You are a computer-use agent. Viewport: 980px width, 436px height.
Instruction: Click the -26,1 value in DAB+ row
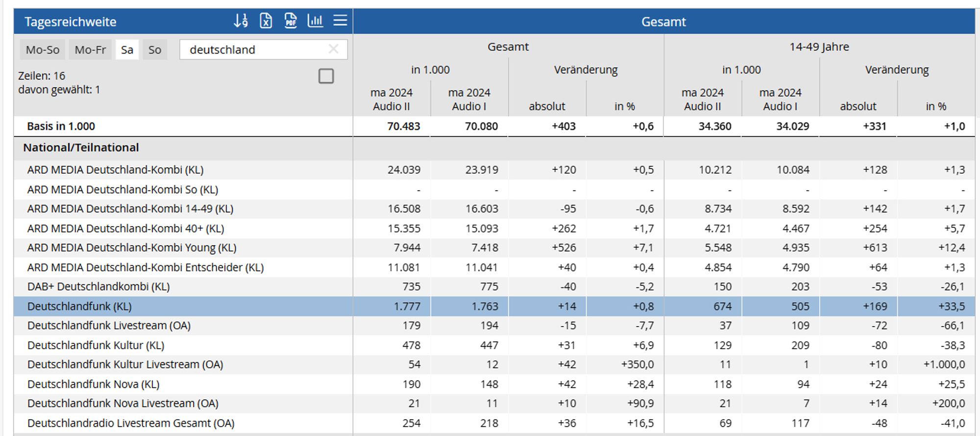953,286
